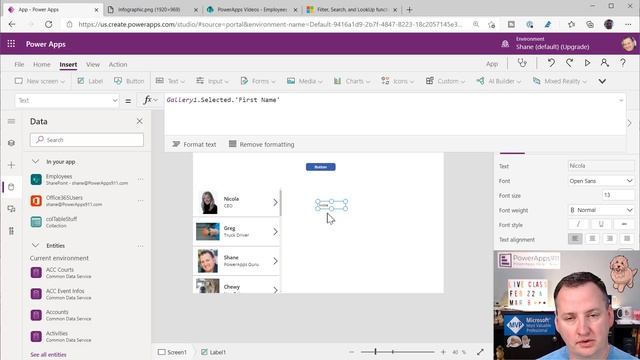Screen dimensions: 640x360
Task: Set text alignment to center
Action: tap(592, 238)
